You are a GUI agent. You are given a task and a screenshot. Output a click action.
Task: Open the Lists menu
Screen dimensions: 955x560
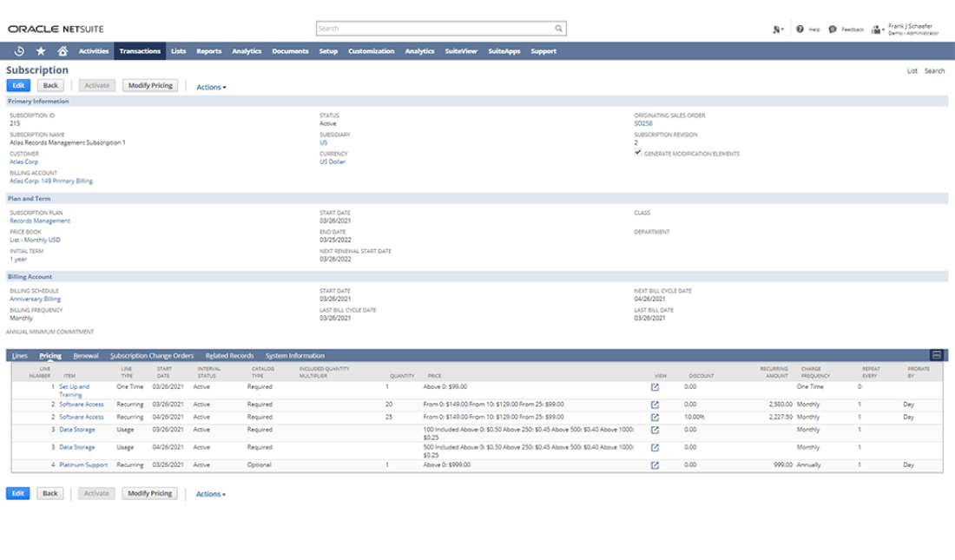coord(179,51)
